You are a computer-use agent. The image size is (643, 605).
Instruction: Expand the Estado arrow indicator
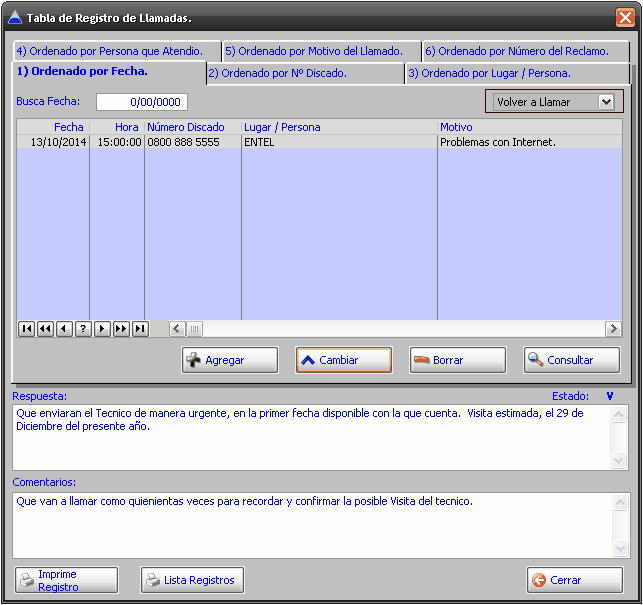609,396
